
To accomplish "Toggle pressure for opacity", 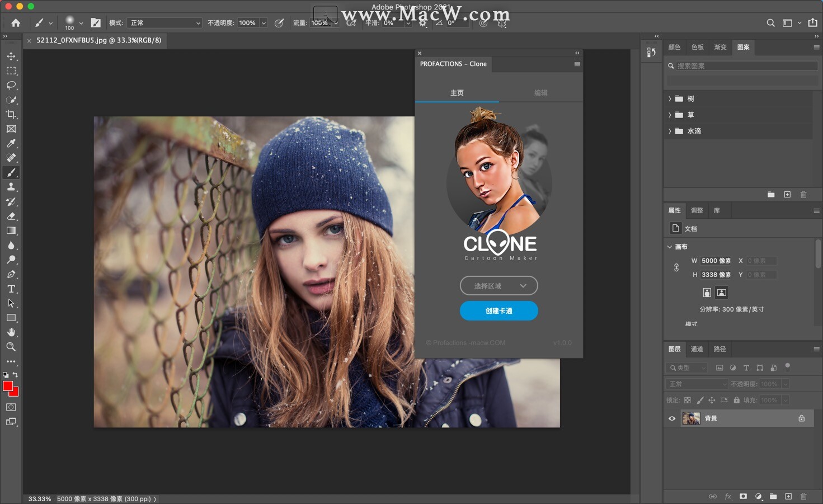I will tap(279, 23).
